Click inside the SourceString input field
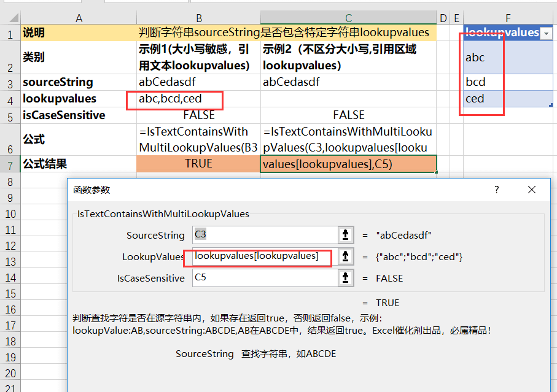Image resolution: width=557 pixels, height=392 pixels. click(x=265, y=235)
